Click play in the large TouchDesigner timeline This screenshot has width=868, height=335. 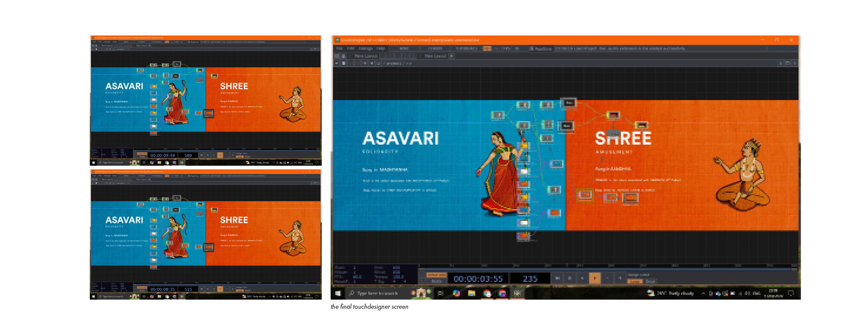(x=594, y=278)
